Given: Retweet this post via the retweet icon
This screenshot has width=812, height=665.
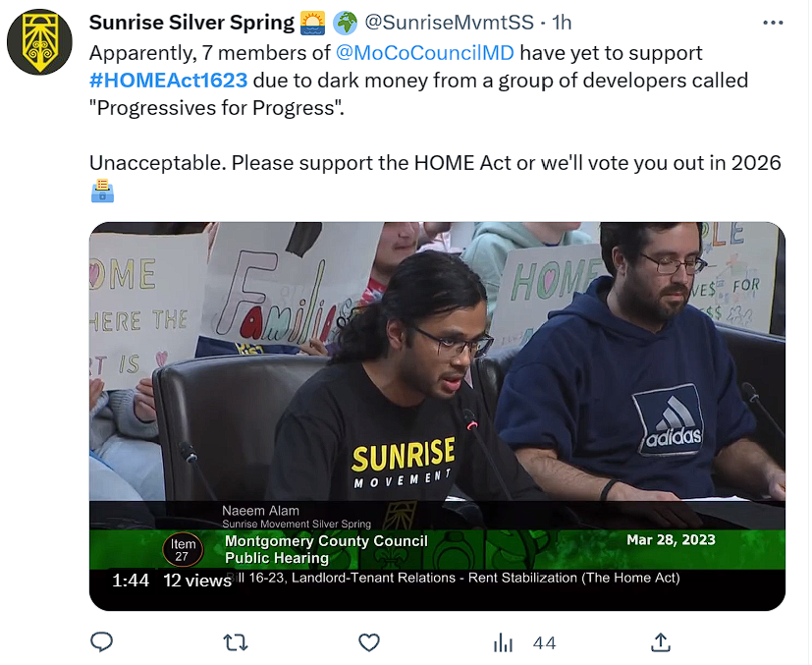Looking at the screenshot, I should point(235,642).
